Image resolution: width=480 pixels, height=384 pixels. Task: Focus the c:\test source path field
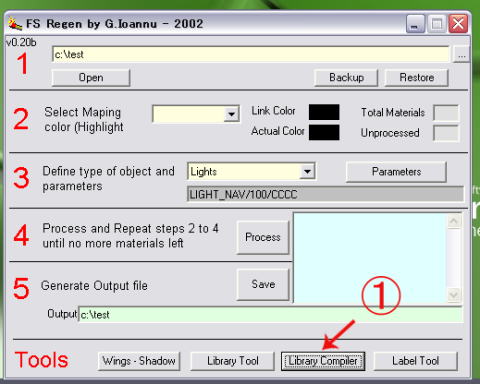pos(251,54)
